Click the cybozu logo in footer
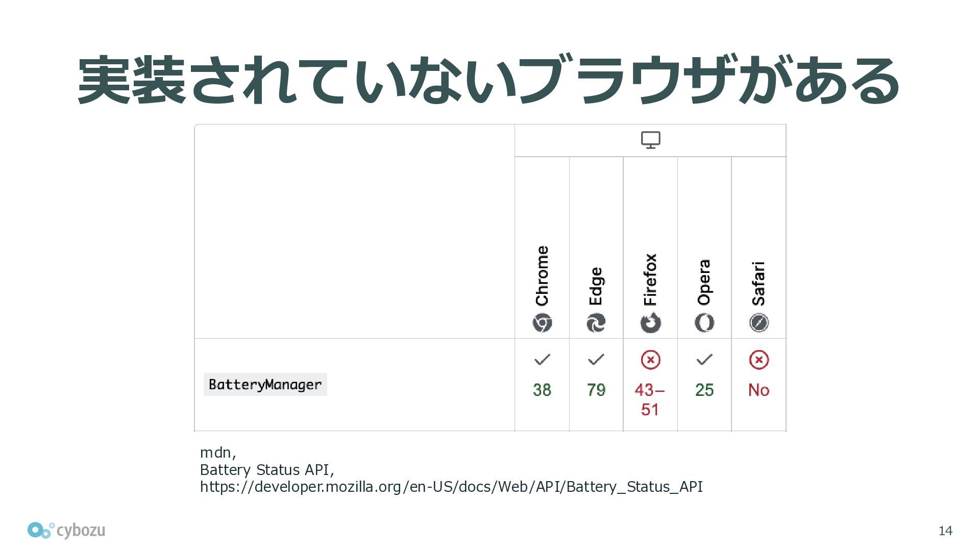The image size is (980, 551). [x=66, y=531]
